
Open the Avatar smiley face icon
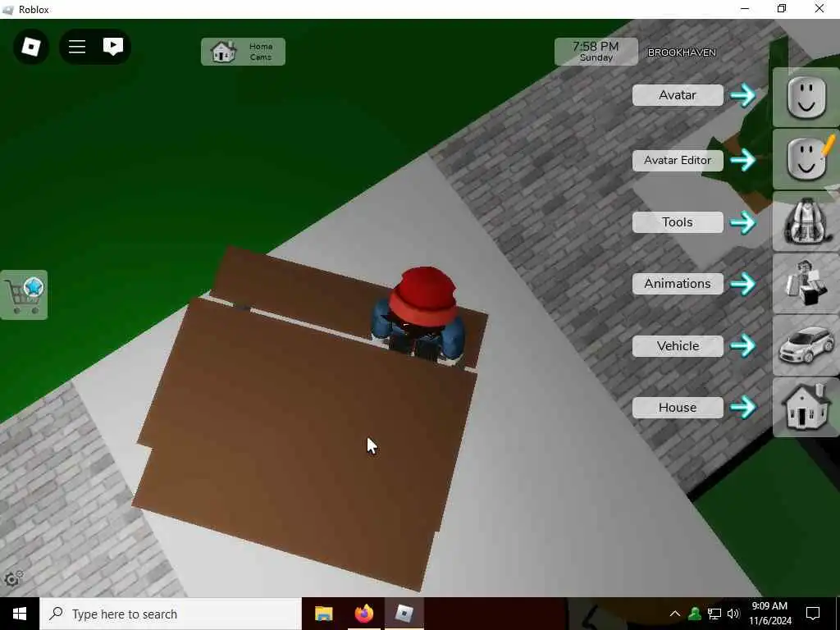pyautogui.click(x=806, y=97)
